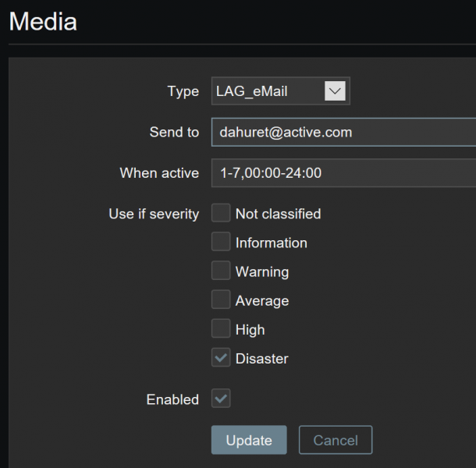Click the When active time period field
The image size is (476, 468).
(x=343, y=173)
